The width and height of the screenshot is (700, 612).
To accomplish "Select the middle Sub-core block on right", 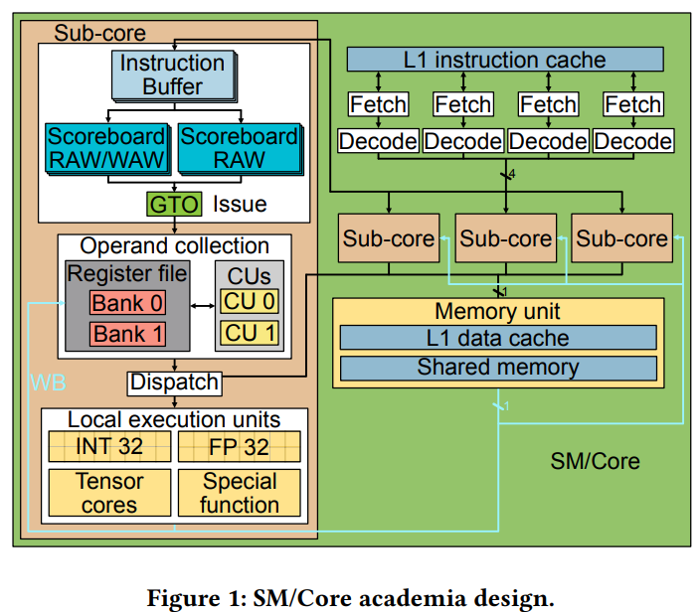I will [x=506, y=238].
